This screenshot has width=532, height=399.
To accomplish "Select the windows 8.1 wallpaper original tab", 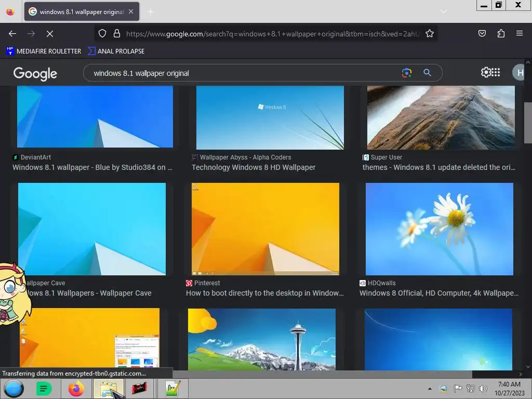I will point(82,11).
